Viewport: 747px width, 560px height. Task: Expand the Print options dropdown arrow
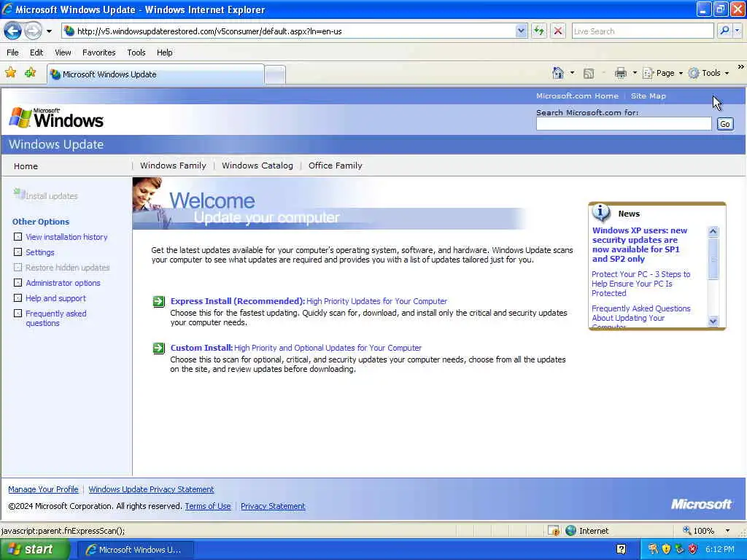(x=635, y=73)
